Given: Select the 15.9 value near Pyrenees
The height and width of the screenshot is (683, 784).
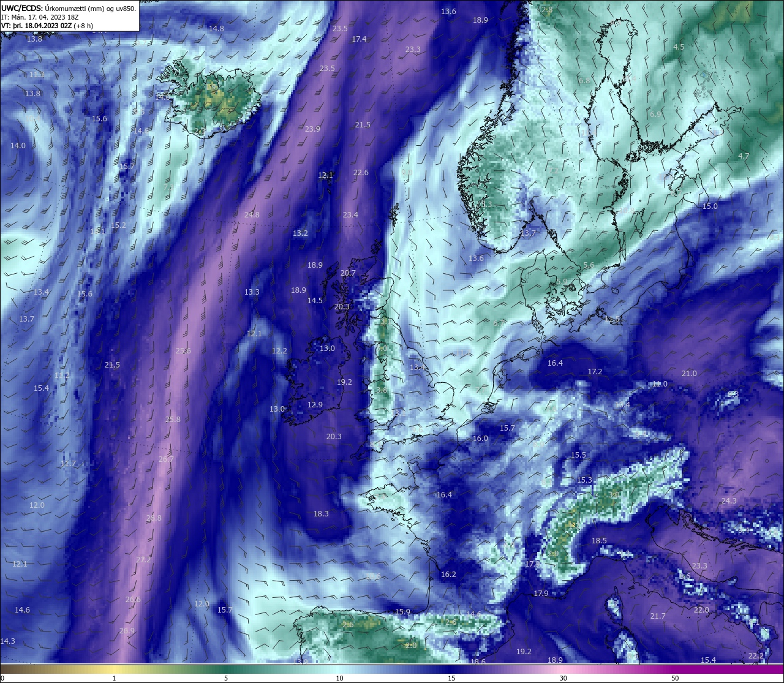Looking at the screenshot, I should coord(402,611).
